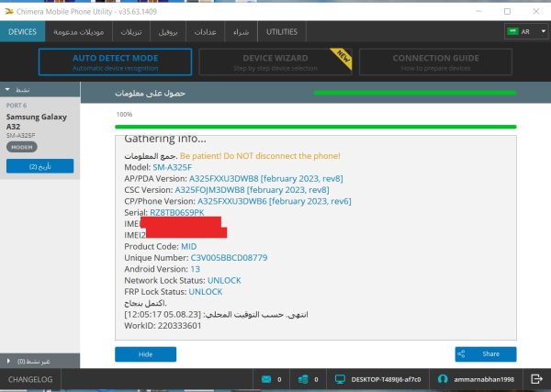
Task: Click the PORT 6 label
Action: [x=17, y=106]
